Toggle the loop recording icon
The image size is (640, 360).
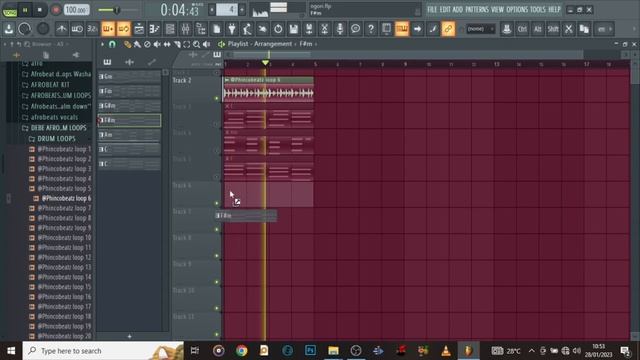123,29
